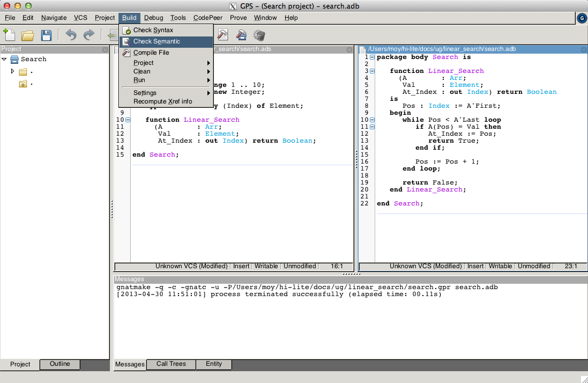This screenshot has height=383, width=588.
Task: Toggle Insert mode in search.adb status bar
Action: click(x=475, y=266)
